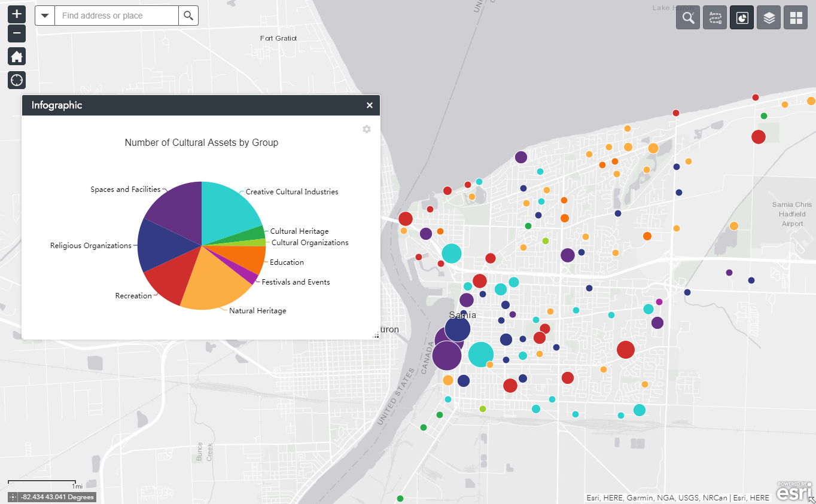Click the large purple marker near Sarnia

click(447, 354)
